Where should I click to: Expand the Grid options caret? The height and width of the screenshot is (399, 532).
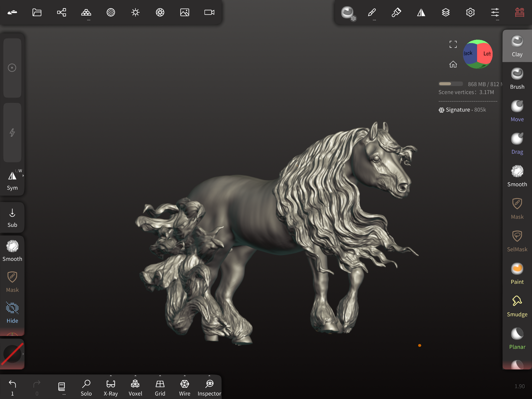[160, 376]
